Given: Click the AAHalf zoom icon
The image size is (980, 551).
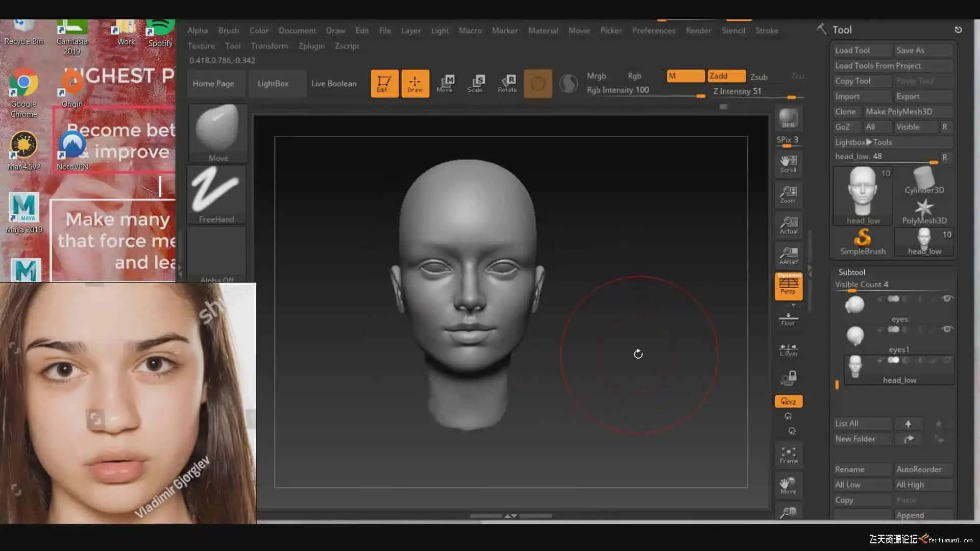Looking at the screenshot, I should (x=788, y=255).
